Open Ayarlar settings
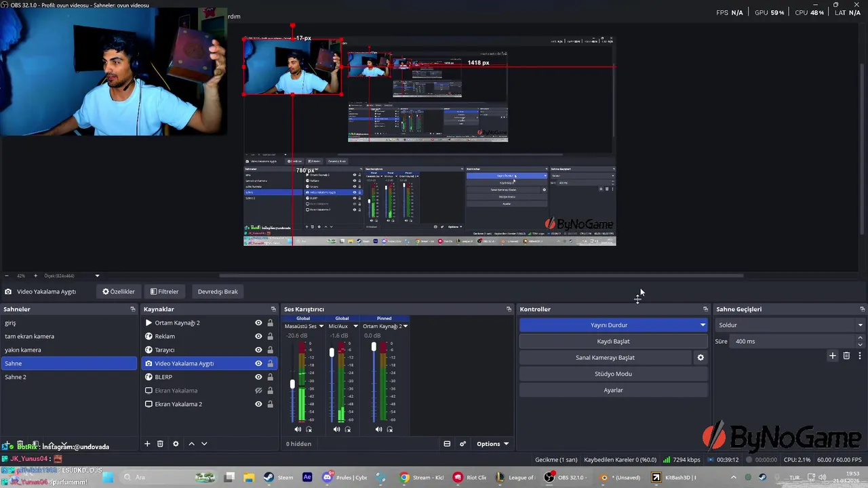 (x=613, y=390)
